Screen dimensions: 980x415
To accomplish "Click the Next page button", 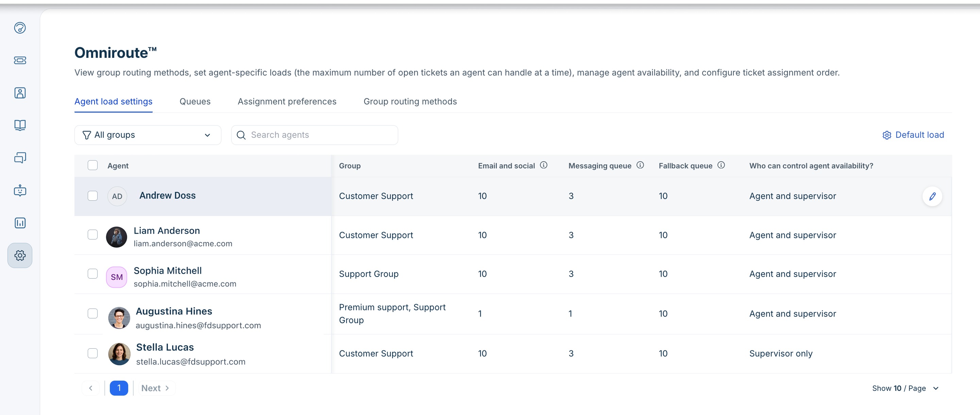I will point(155,388).
